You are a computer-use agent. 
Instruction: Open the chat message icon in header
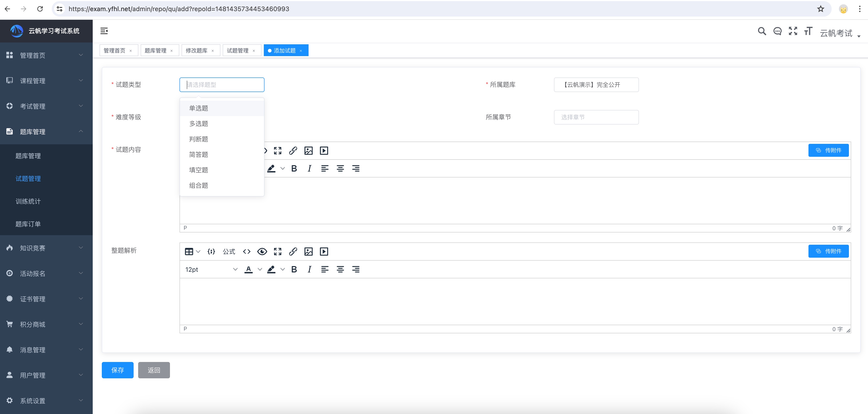pos(777,31)
